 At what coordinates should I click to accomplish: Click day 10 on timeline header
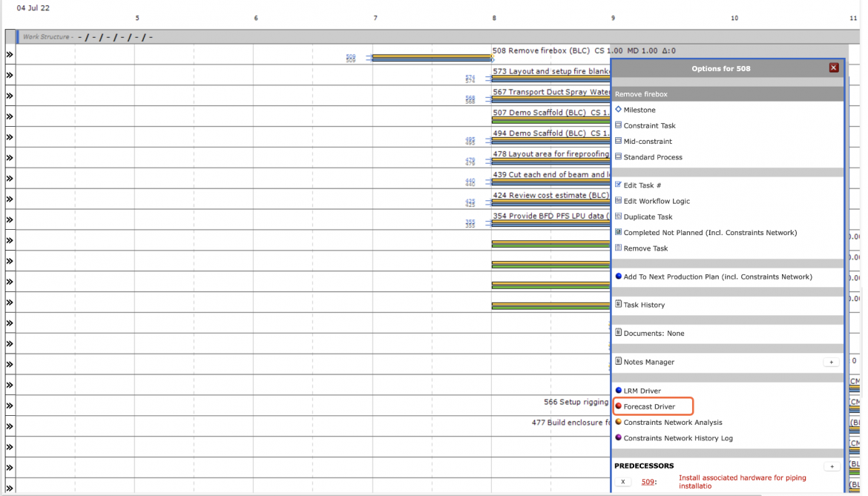click(734, 19)
